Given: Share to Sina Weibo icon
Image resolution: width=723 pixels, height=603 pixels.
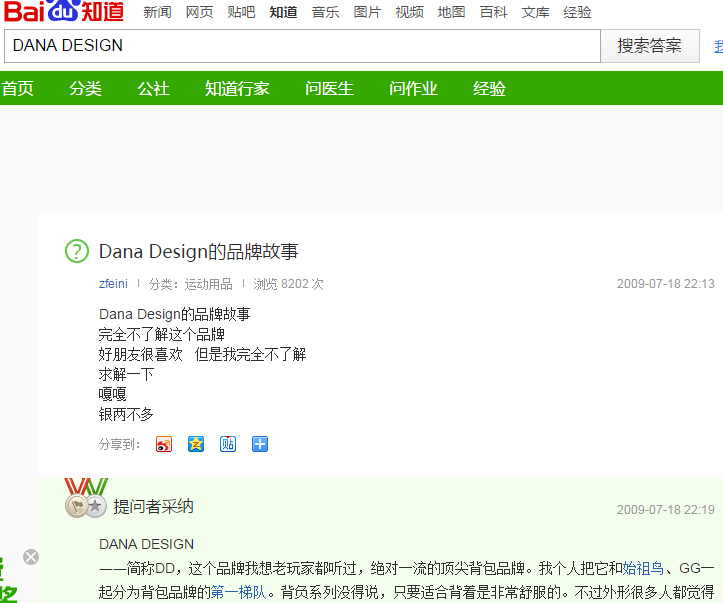Looking at the screenshot, I should pos(164,444).
